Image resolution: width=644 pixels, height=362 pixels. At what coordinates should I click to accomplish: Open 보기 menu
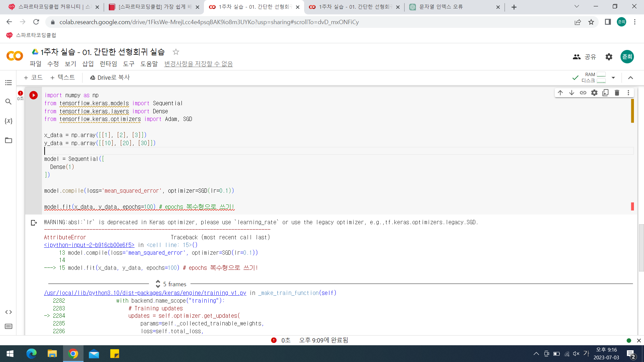(x=70, y=64)
